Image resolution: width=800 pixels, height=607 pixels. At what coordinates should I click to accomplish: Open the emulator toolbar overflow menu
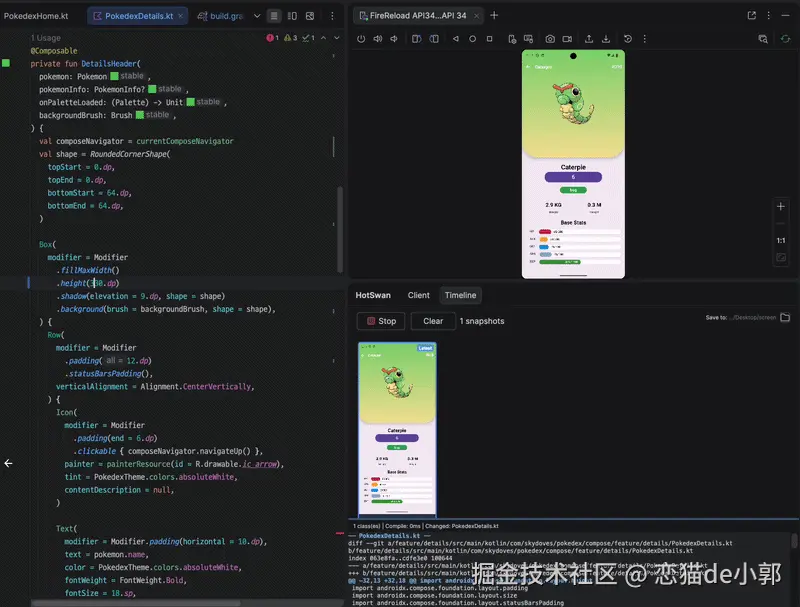point(644,39)
